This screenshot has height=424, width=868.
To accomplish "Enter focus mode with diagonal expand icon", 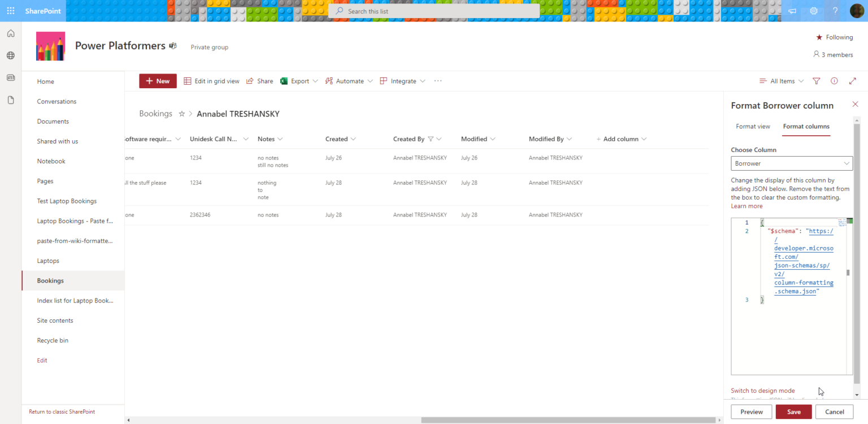I will point(852,81).
